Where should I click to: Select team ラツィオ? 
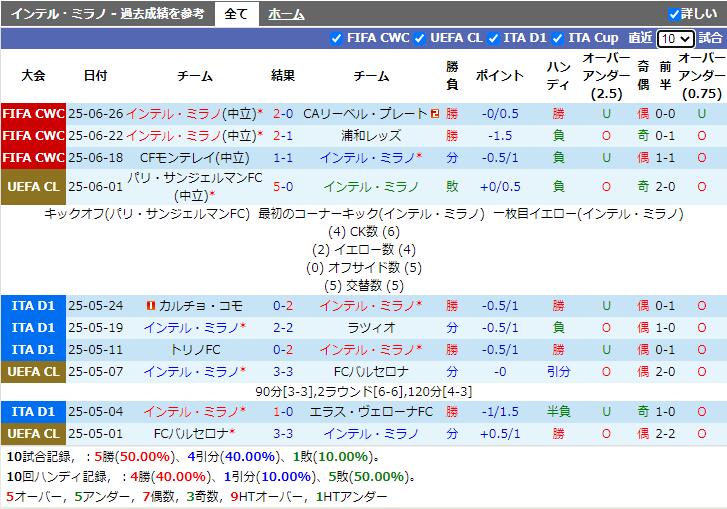click(371, 328)
